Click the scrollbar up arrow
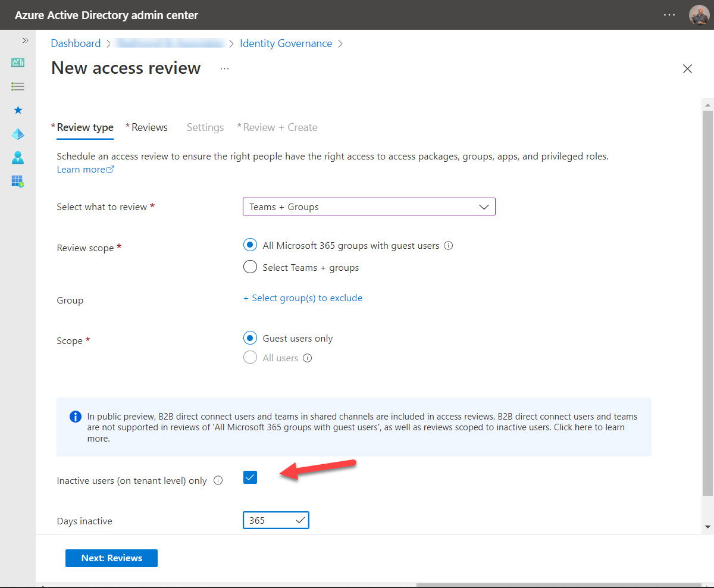This screenshot has height=588, width=714. tap(707, 105)
